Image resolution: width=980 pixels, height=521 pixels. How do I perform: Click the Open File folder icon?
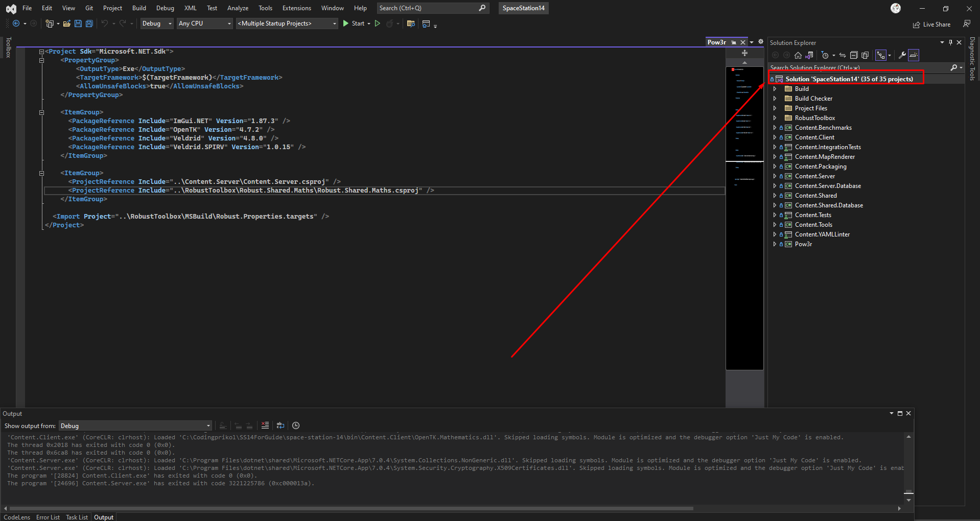tap(66, 23)
